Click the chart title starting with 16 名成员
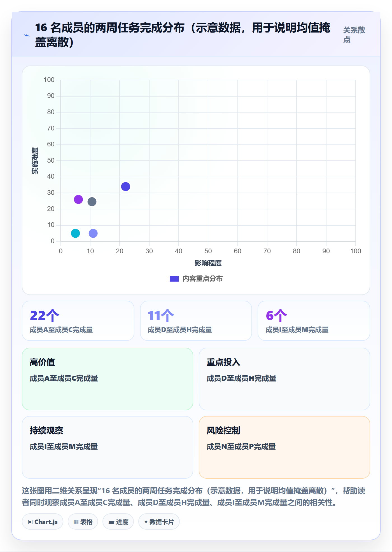The image size is (392, 552). (x=183, y=35)
